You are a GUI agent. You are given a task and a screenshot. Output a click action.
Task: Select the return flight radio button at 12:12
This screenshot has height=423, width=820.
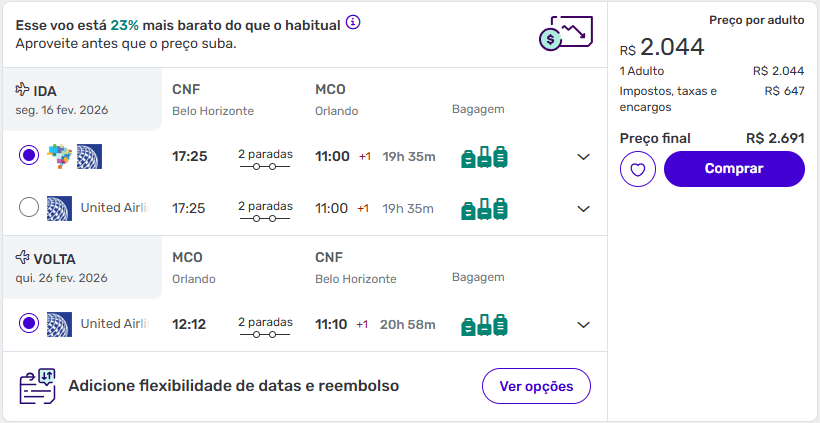click(29, 324)
